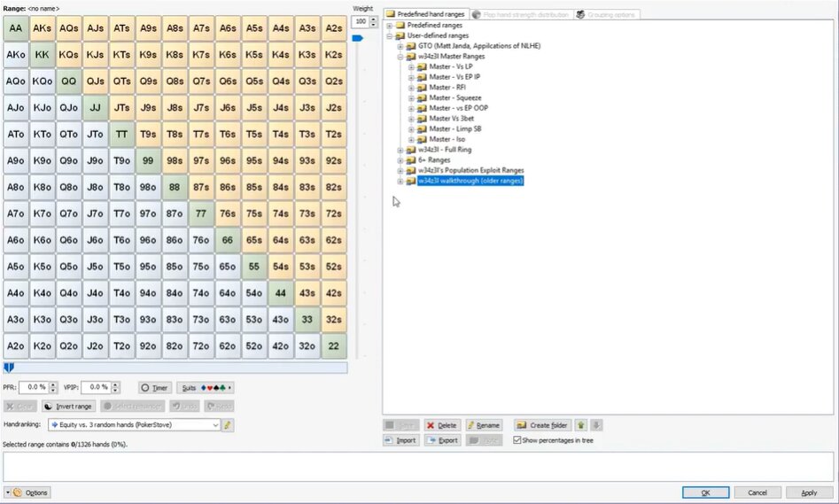
Task: Uncheck Show percentages in tree
Action: click(x=517, y=440)
